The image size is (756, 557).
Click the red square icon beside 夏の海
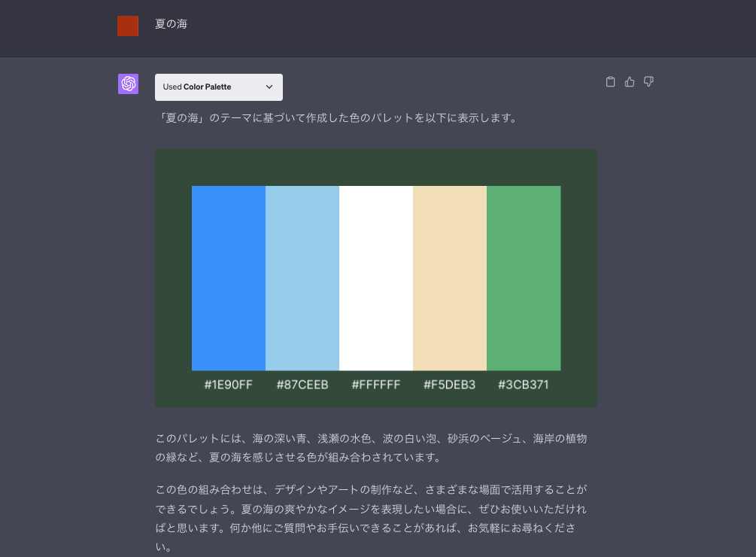[128, 26]
